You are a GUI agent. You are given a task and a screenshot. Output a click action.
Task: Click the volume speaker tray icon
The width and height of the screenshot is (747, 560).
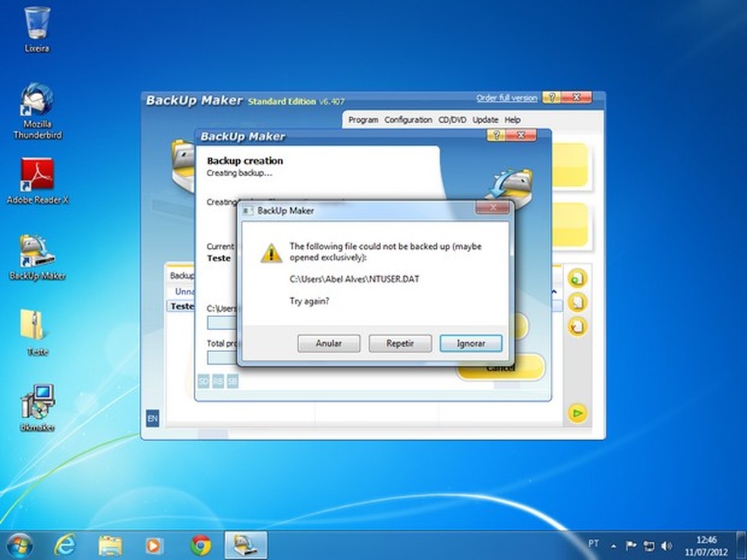point(667,546)
